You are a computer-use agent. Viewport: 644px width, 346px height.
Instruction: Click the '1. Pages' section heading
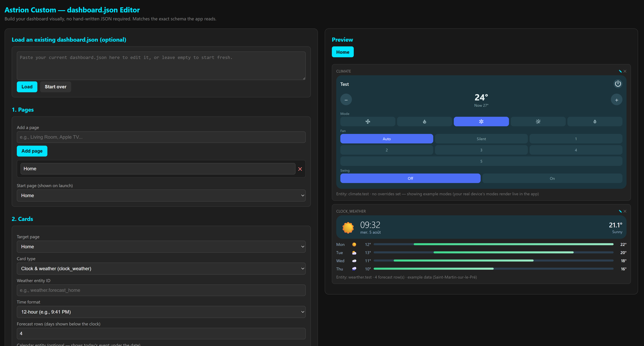click(23, 110)
